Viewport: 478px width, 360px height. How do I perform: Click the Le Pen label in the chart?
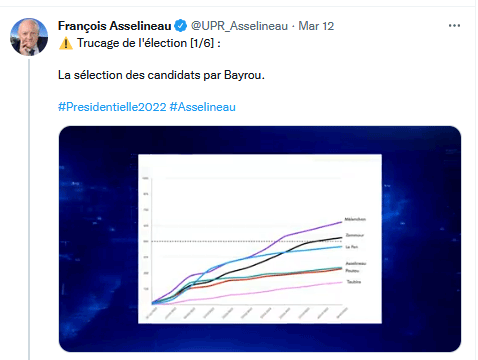pos(352,247)
